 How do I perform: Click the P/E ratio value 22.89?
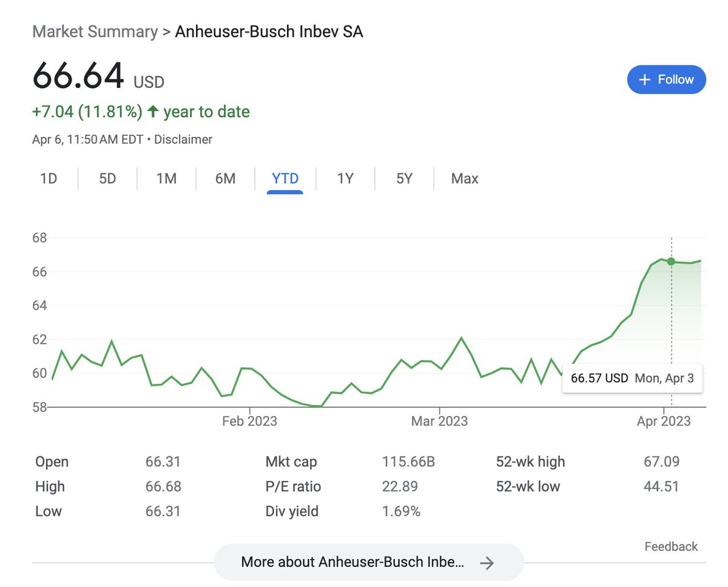[400, 486]
